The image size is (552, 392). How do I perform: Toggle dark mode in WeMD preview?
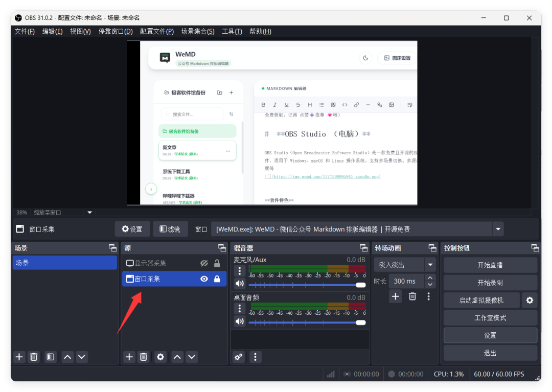coord(365,58)
